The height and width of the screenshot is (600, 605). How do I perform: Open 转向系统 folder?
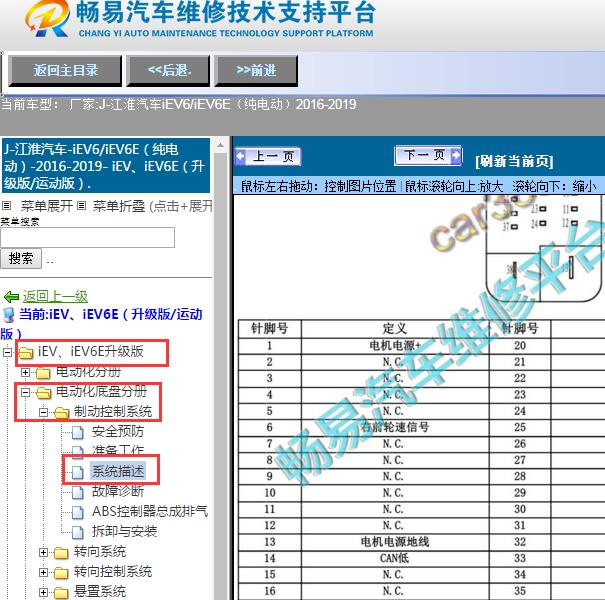point(100,552)
